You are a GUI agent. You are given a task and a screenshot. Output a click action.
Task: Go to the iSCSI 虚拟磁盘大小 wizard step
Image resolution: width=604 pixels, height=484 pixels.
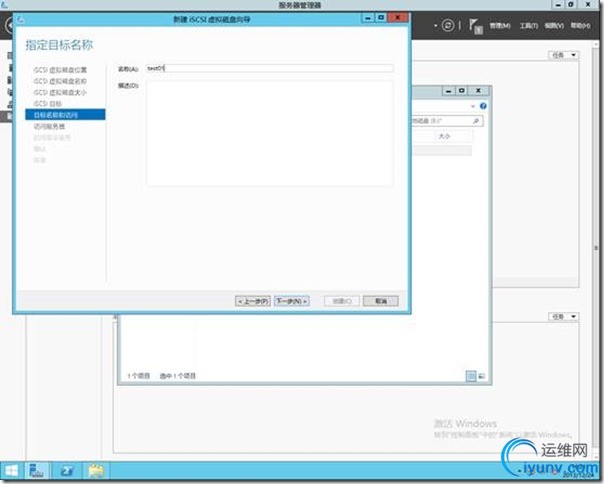(x=60, y=92)
